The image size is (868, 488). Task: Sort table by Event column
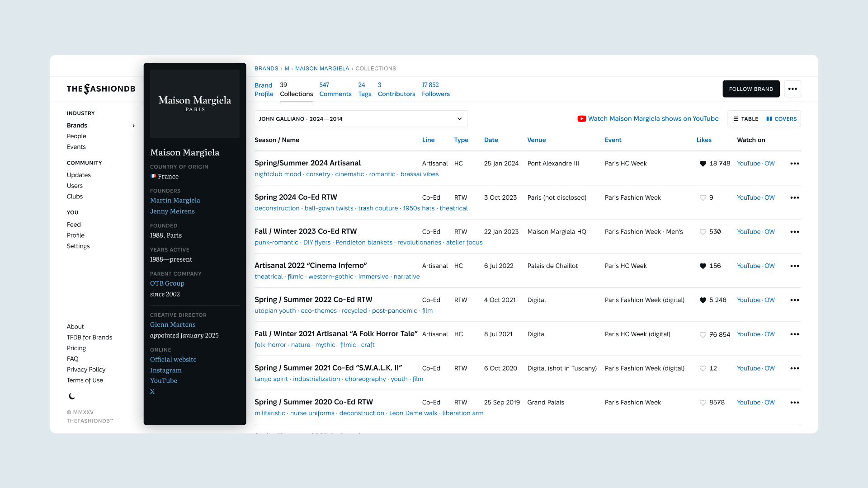(x=613, y=140)
